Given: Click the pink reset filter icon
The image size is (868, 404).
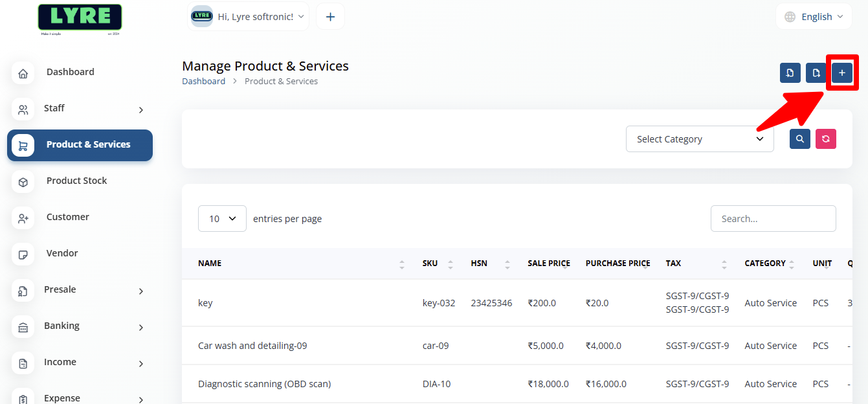Looking at the screenshot, I should (x=825, y=139).
